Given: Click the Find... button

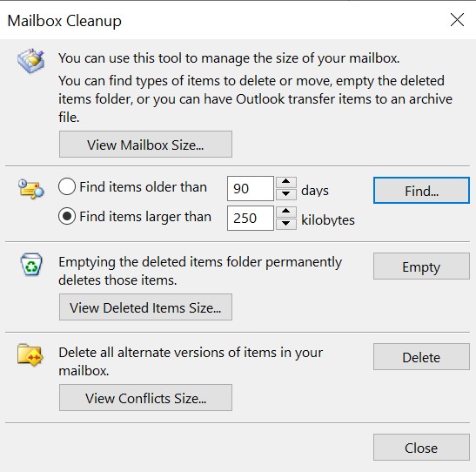Looking at the screenshot, I should pyautogui.click(x=421, y=191).
